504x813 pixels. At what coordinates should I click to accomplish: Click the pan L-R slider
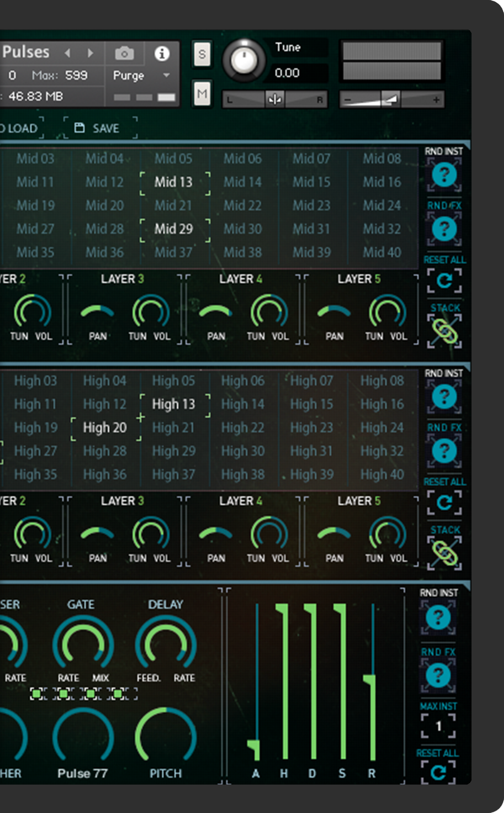275,100
